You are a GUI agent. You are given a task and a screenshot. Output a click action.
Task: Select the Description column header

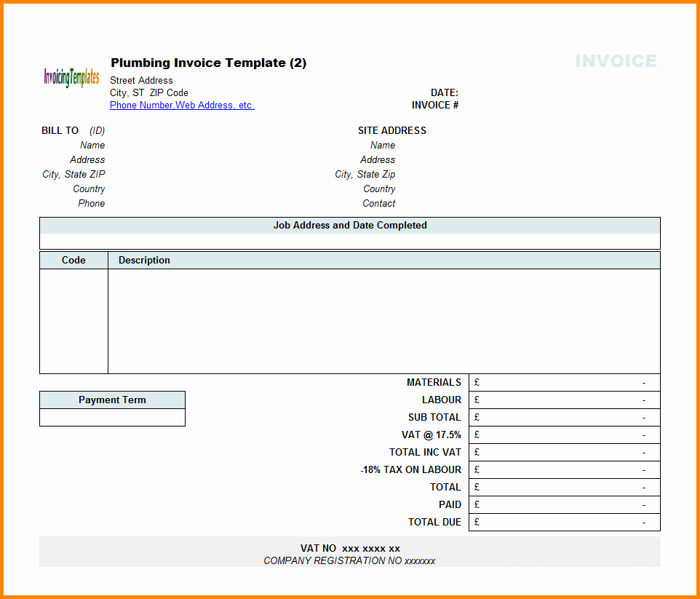(384, 261)
